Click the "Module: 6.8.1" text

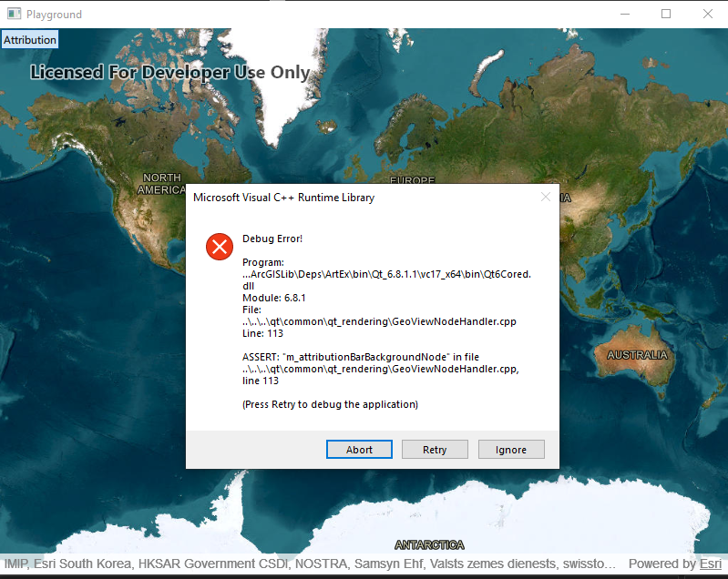[274, 298]
